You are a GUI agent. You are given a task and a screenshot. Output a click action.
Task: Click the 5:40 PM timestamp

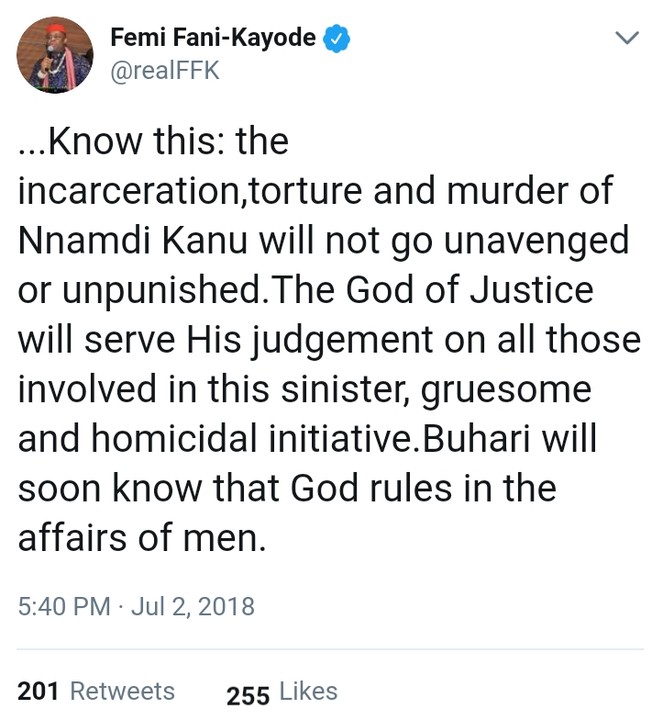pos(64,606)
